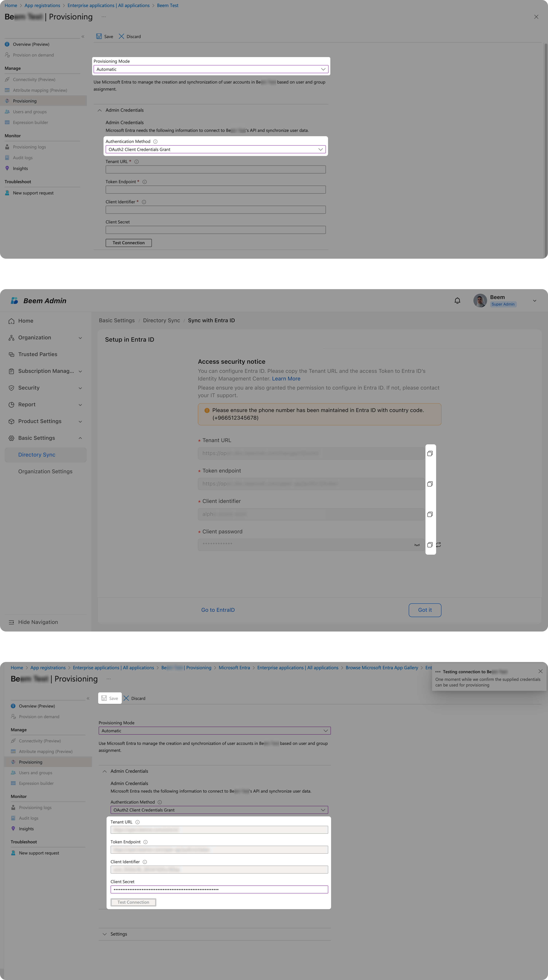Copy the Client identifier in Beem Admin
The image size is (548, 980).
pos(430,514)
